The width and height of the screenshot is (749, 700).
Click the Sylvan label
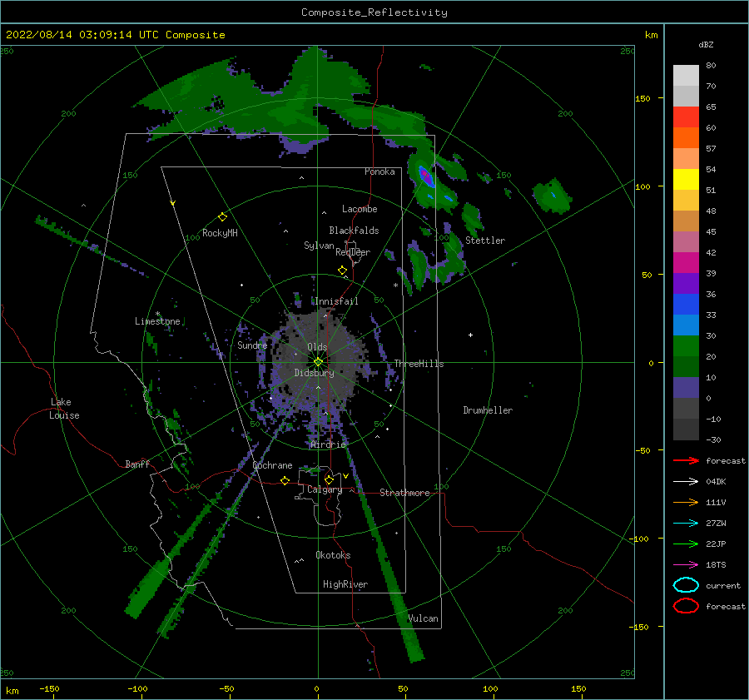319,246
